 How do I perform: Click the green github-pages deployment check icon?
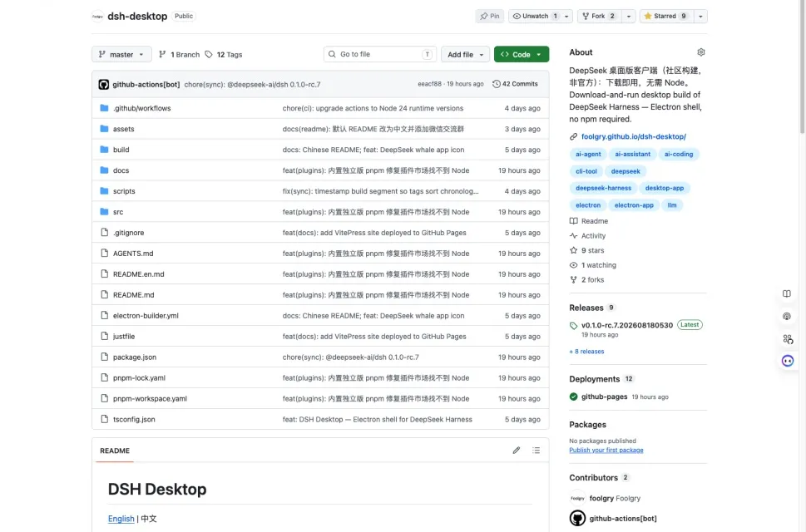[x=574, y=397]
